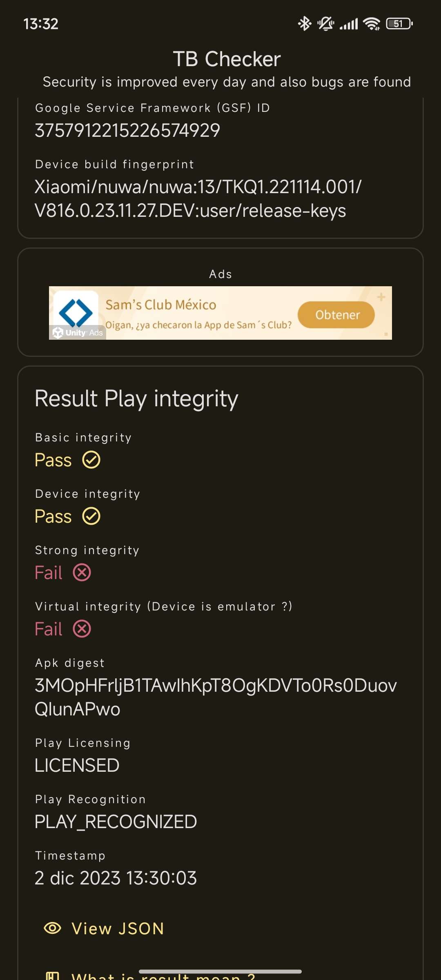The width and height of the screenshot is (441, 980).
Task: Tap the battery level indicator
Action: (x=399, y=24)
